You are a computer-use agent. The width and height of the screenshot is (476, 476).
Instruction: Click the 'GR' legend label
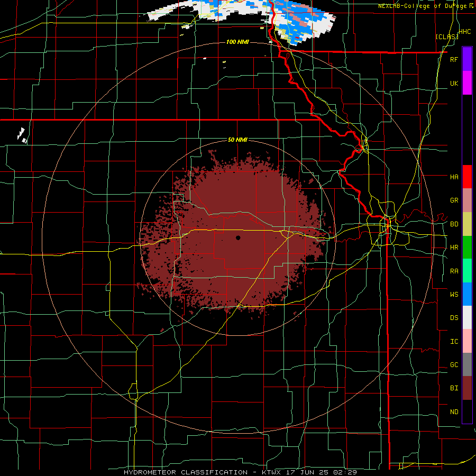pos(454,200)
